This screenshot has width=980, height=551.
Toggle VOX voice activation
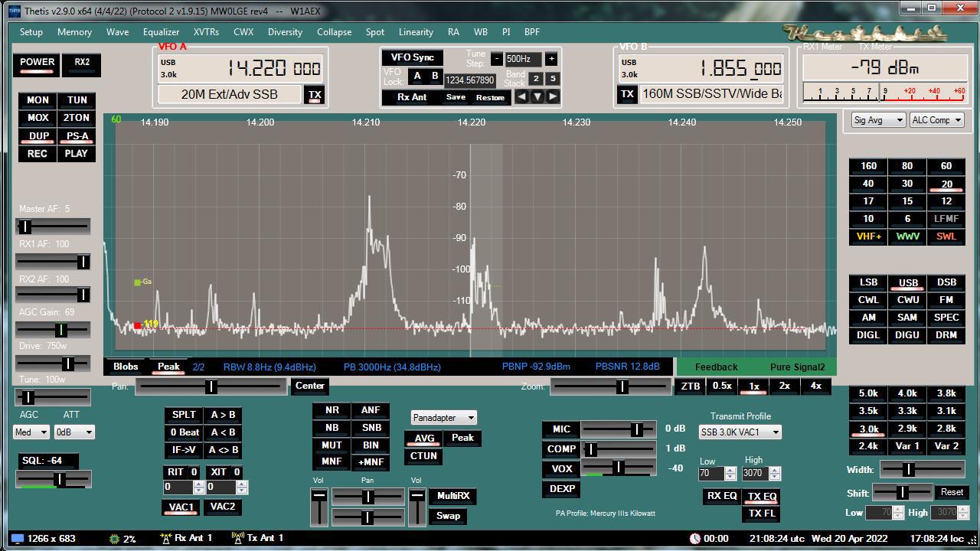click(561, 469)
